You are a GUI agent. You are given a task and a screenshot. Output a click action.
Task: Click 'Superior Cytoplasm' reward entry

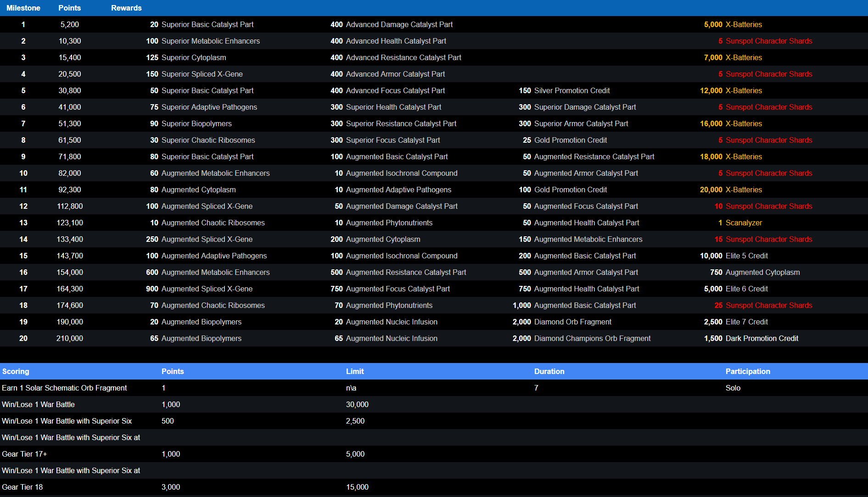pos(194,57)
